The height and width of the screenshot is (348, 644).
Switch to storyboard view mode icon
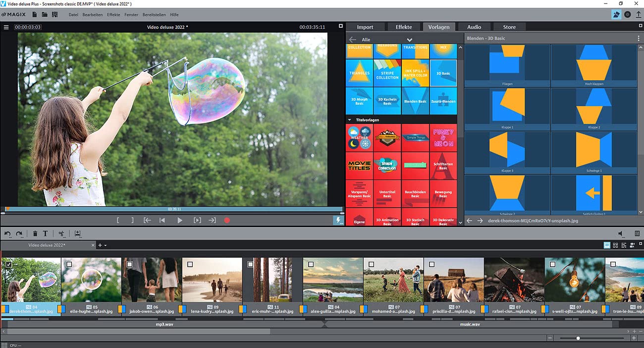point(607,245)
